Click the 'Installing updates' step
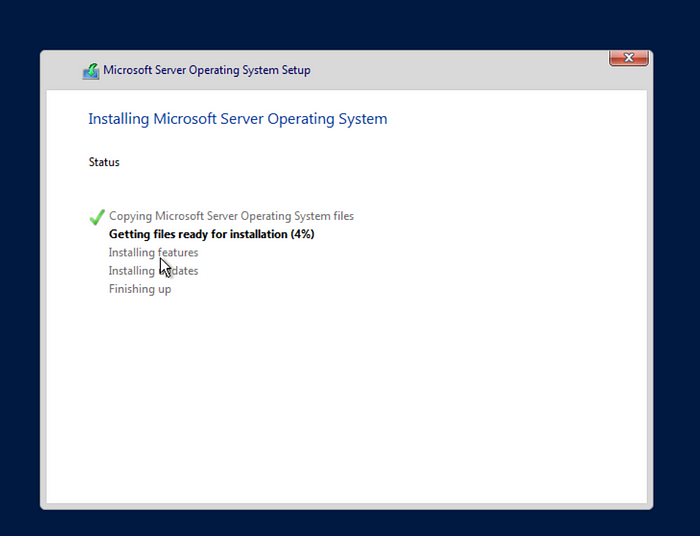700x536 pixels. coord(154,271)
